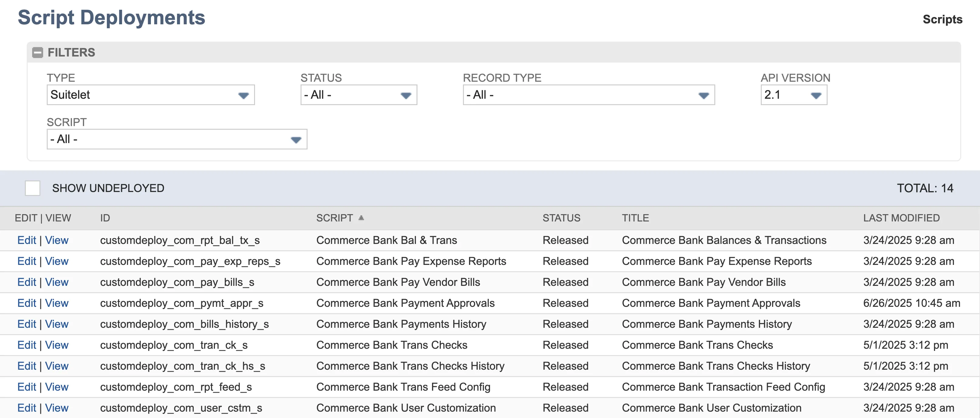This screenshot has height=418, width=980.
Task: Open the Script filter dropdown
Action: pyautogui.click(x=177, y=139)
